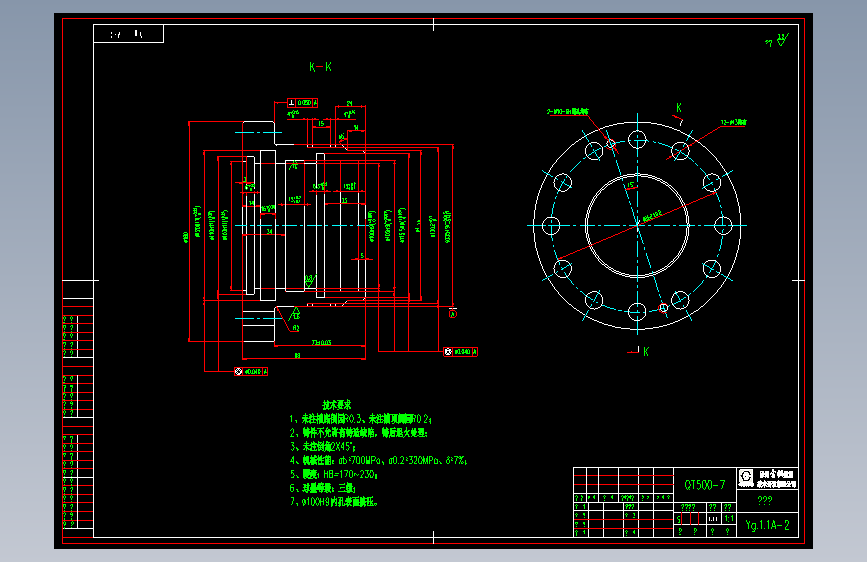Click note 7 about ø100H9 bore

(x=334, y=502)
